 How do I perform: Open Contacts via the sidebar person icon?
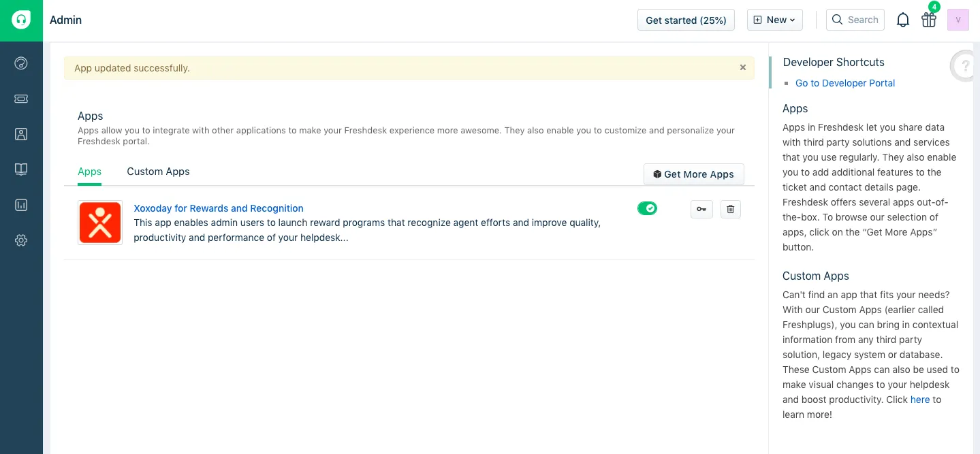[x=20, y=133]
